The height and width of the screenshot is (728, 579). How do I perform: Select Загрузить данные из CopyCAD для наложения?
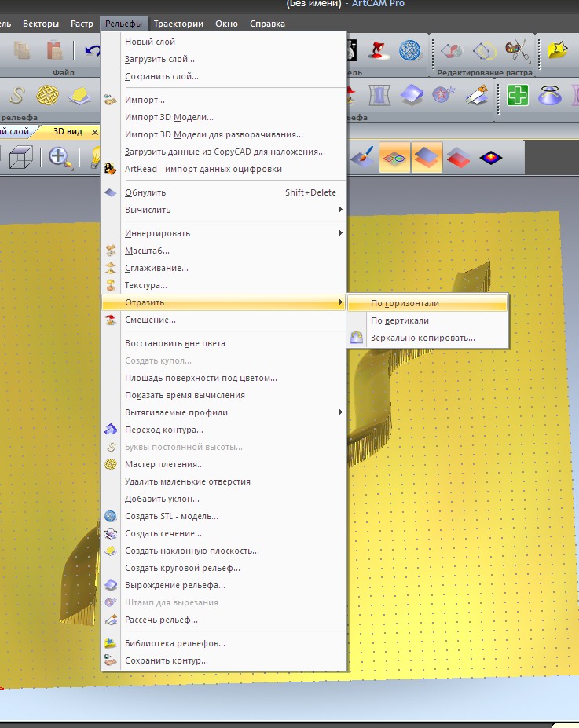[x=224, y=152]
